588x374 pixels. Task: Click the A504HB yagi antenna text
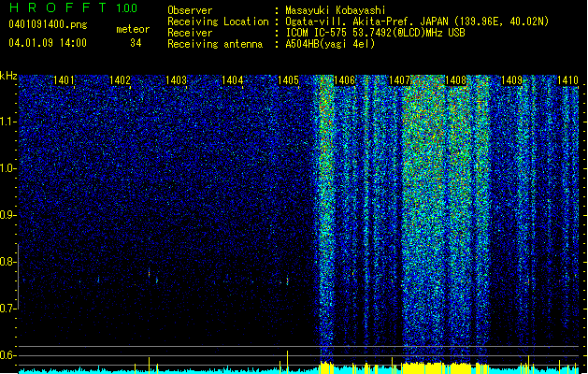330,44
